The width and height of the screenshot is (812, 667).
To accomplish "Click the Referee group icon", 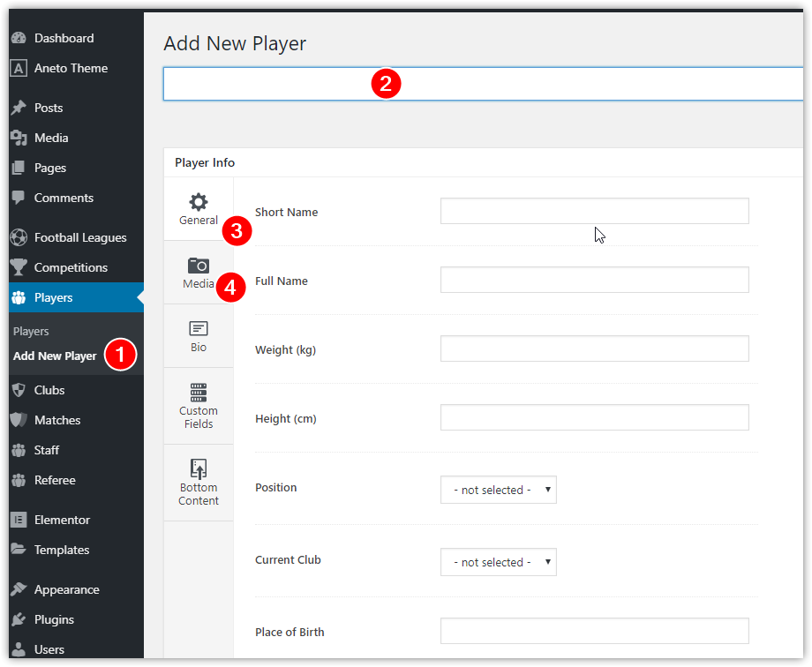I will (x=19, y=480).
